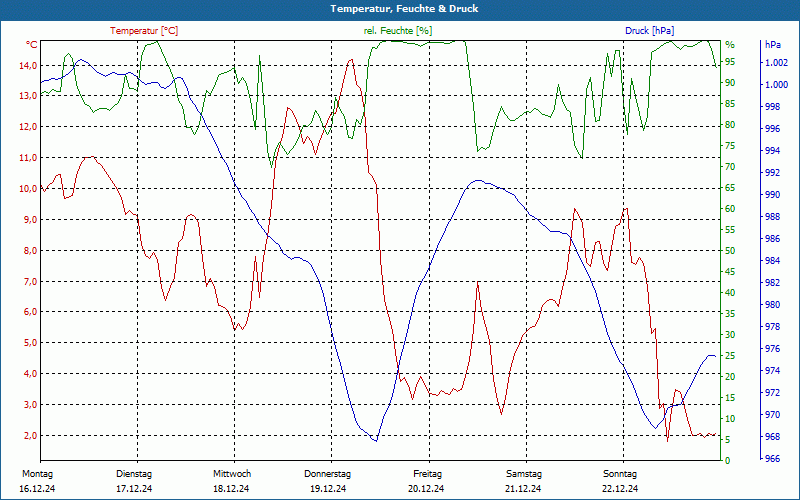
Task: Click the '7,0' temperature axis value
Action: coord(30,281)
